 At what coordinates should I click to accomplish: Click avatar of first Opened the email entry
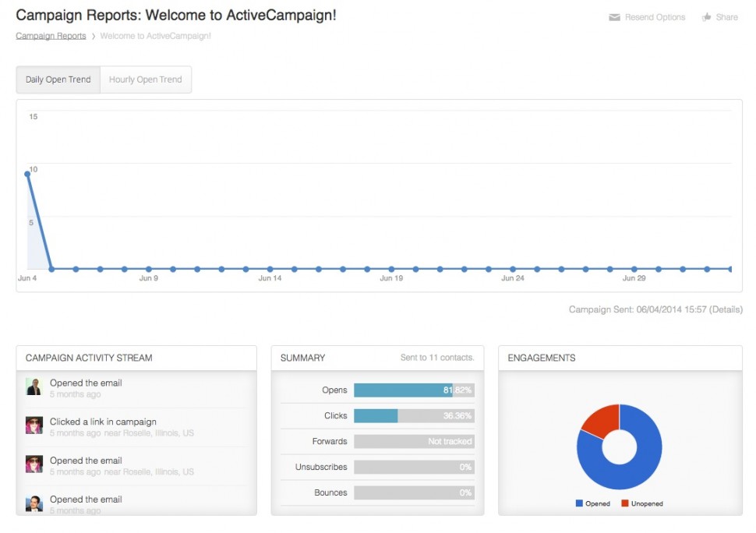(34, 387)
